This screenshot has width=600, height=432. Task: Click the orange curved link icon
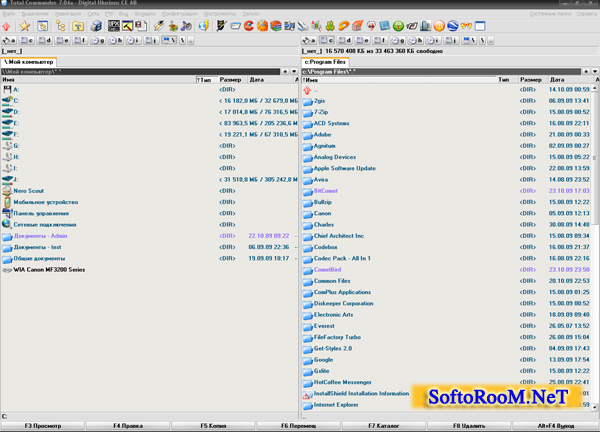coord(344,26)
